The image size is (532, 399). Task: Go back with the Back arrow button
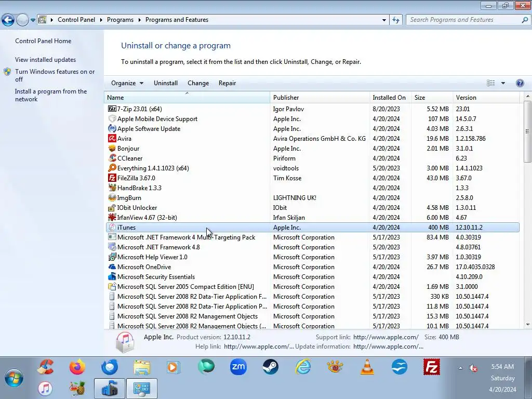tap(8, 20)
